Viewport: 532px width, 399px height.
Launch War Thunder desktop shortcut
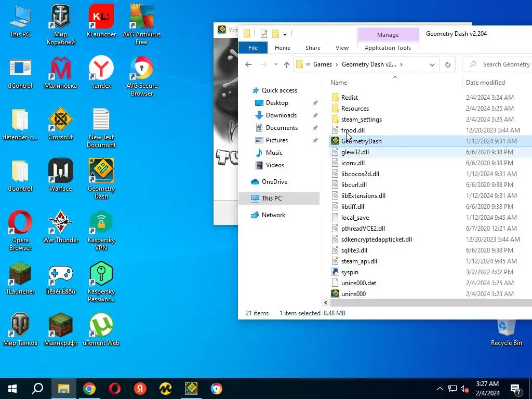click(60, 228)
